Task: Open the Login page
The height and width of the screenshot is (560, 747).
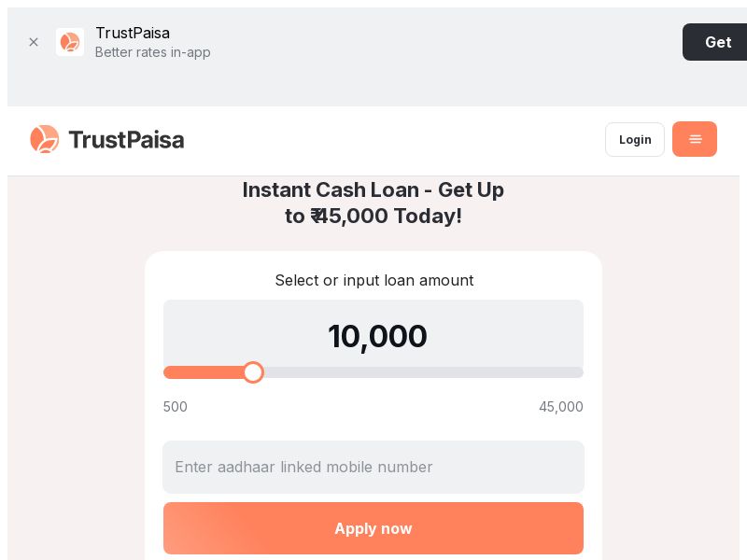Action: (635, 139)
